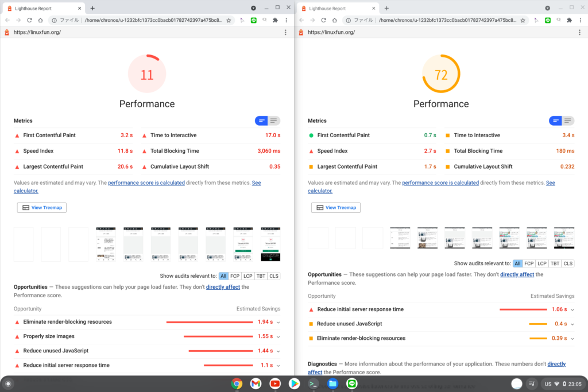Click the Total Blocking Time 180 ms value
Viewport: 588px width, 392px height.
pyautogui.click(x=565, y=151)
